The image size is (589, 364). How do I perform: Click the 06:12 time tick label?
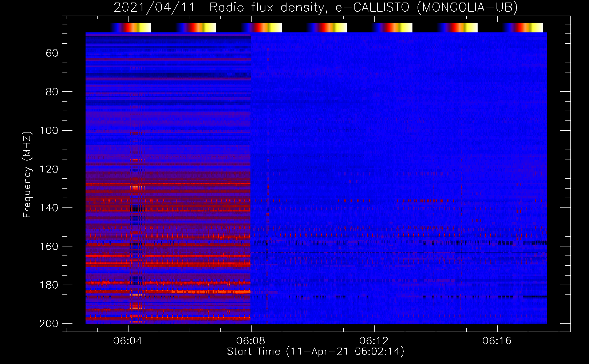point(374,341)
